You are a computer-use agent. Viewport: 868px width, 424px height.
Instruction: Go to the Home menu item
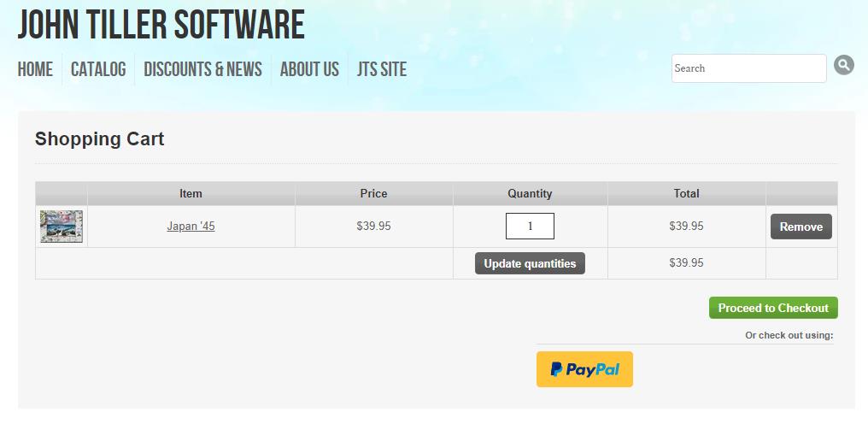point(35,69)
